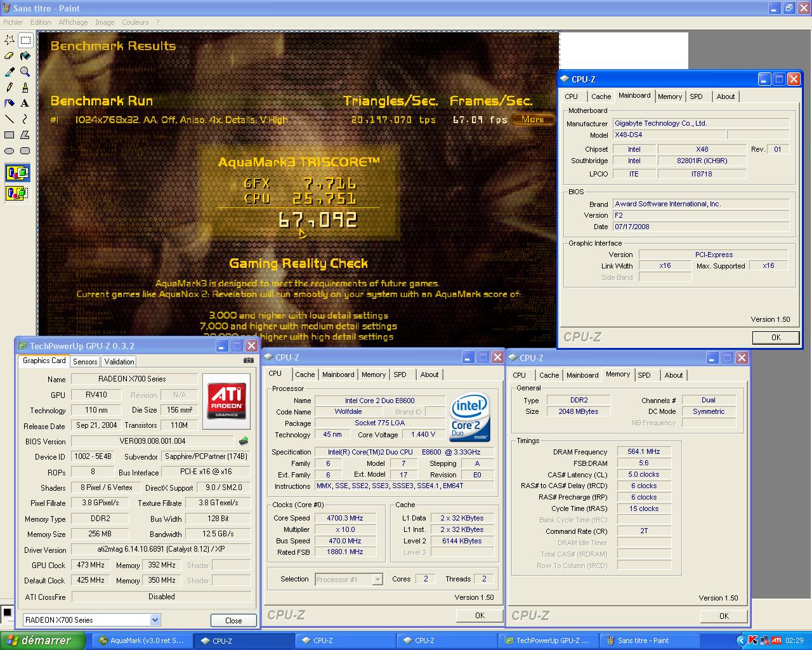Image resolution: width=812 pixels, height=650 pixels.
Task: Switch to TechPowerUp GPU-Z taskbar button
Action: [x=547, y=640]
